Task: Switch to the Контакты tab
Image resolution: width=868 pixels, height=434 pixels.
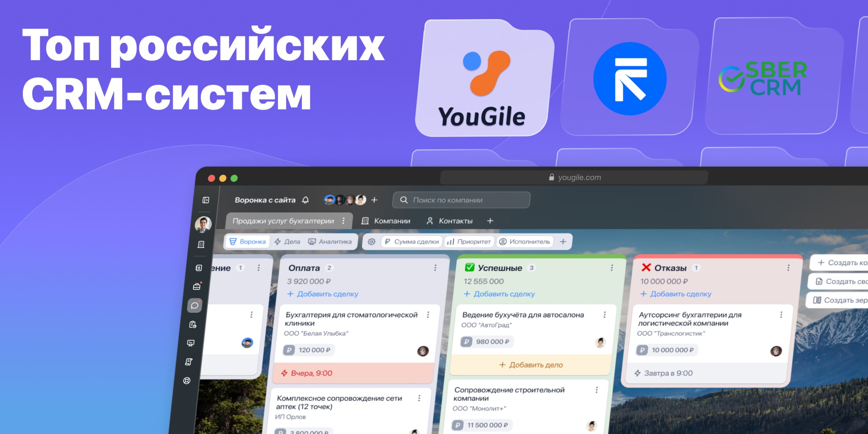Action: click(x=449, y=221)
